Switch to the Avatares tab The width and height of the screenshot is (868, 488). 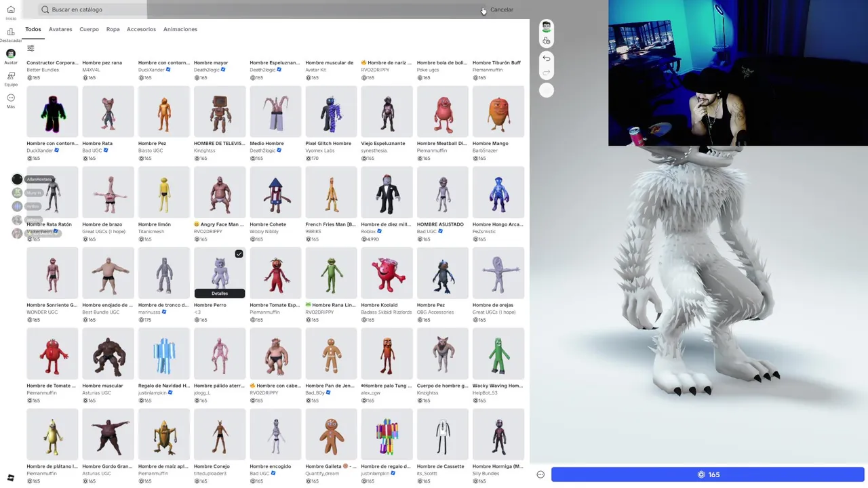pyautogui.click(x=60, y=29)
